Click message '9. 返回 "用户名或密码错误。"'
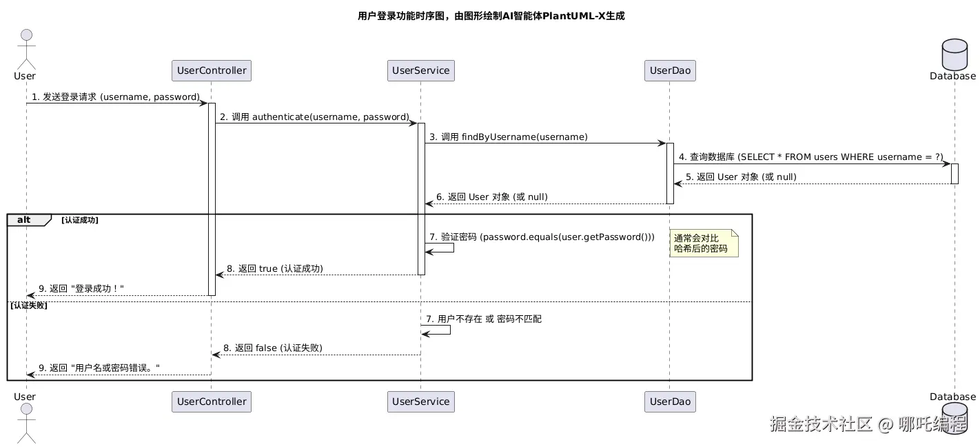Viewport: 980px width, 447px height. coord(99,368)
